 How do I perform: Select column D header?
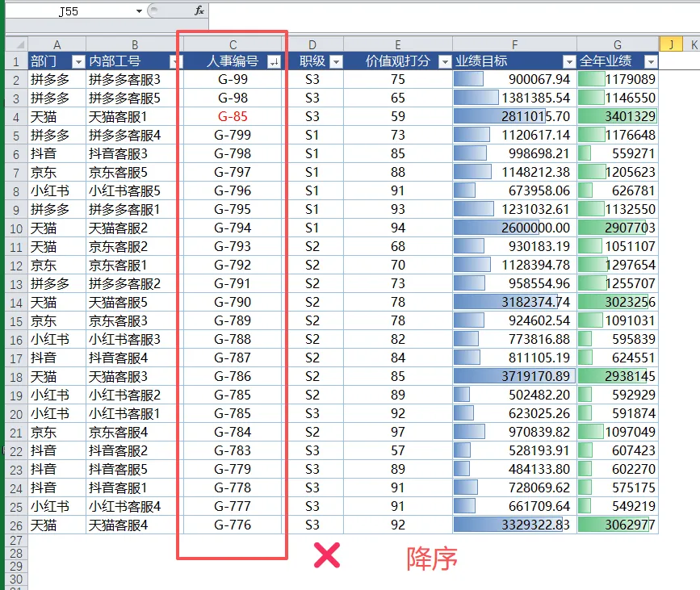click(x=312, y=44)
